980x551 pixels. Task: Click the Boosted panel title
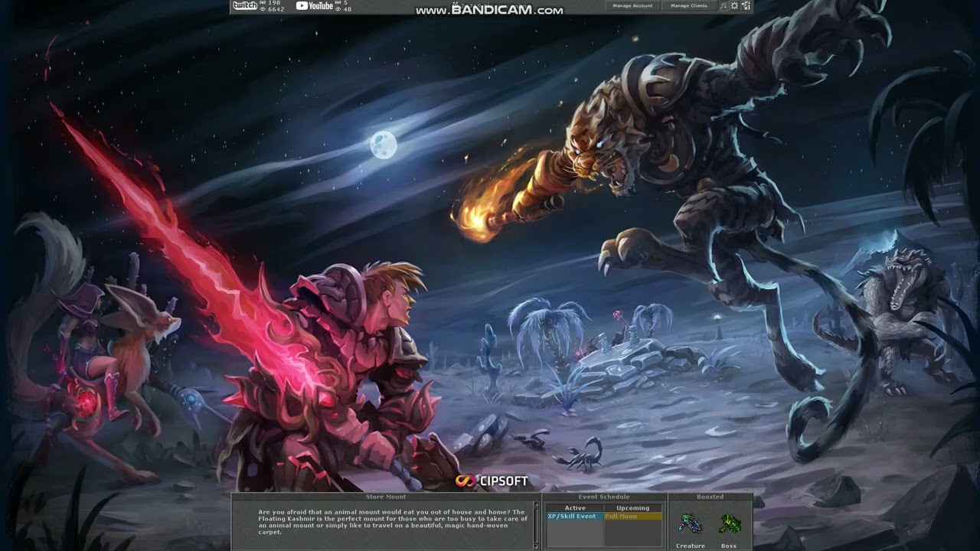coord(710,497)
